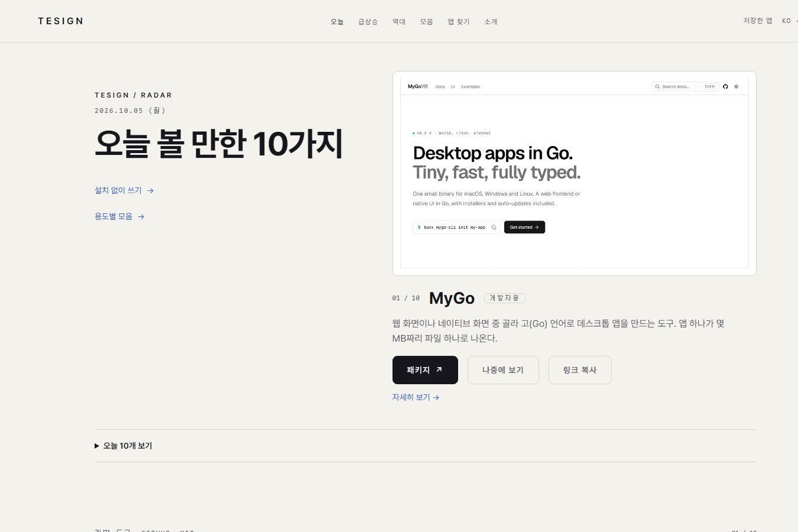Click the 01 / 10 counter beside MyGo
This screenshot has height=532, width=798.
(406, 299)
